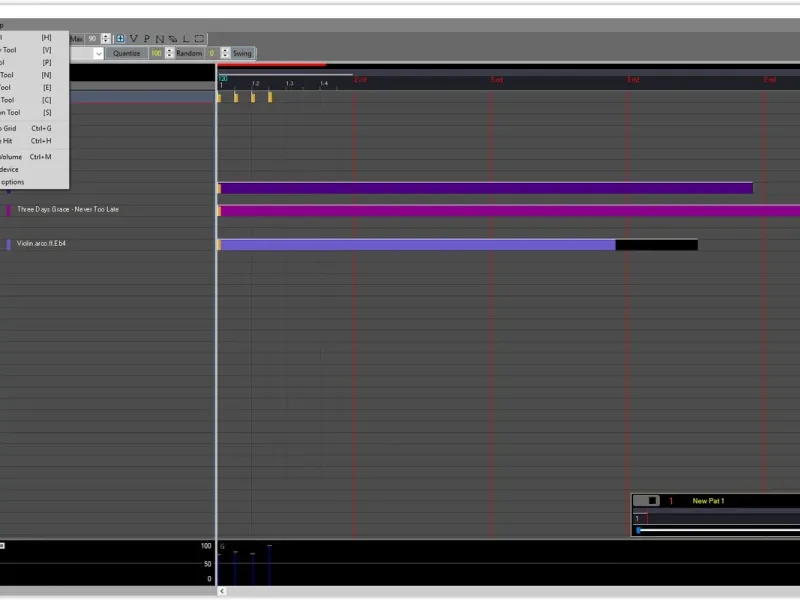Viewport: 800px width, 600px height.
Task: Click ruler position 1.4
Action: click(x=324, y=84)
